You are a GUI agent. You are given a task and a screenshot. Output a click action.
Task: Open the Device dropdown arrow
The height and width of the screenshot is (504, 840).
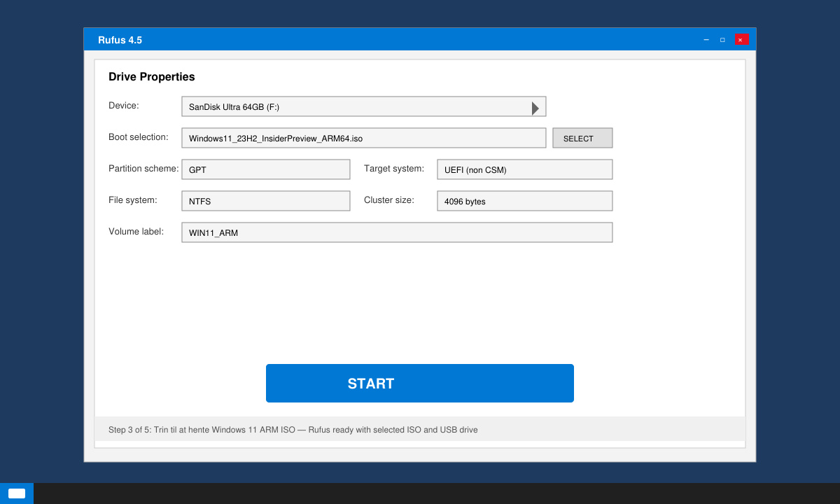tap(535, 108)
